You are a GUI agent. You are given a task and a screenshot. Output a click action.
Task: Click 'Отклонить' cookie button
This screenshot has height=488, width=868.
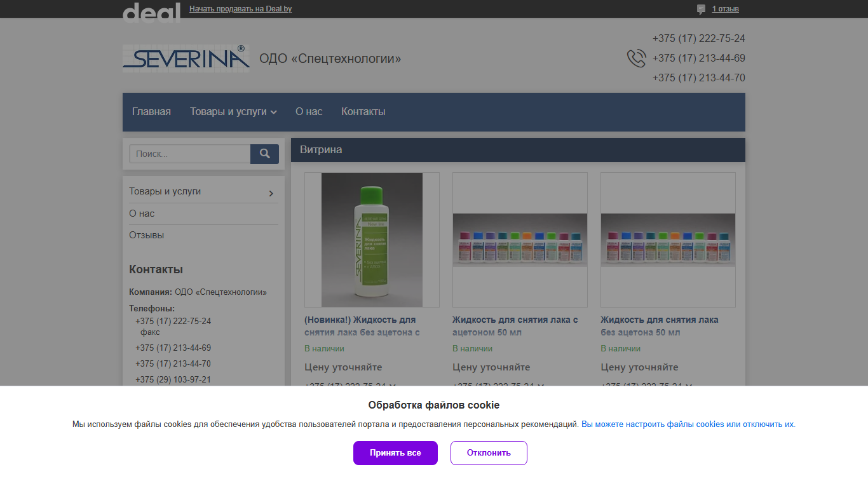489,453
